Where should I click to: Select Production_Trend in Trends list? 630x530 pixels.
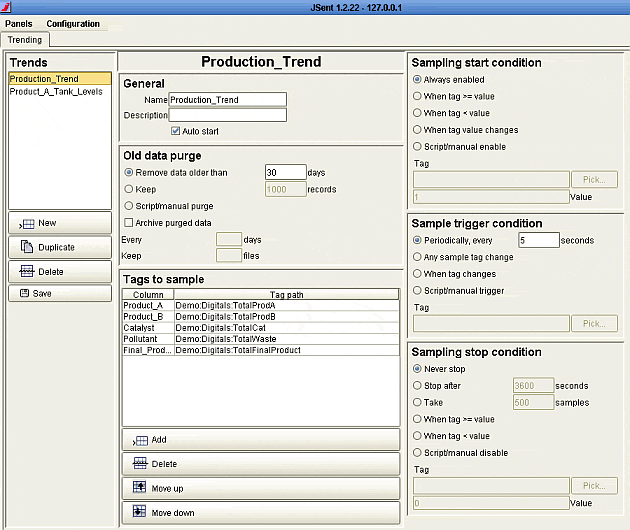click(60, 79)
